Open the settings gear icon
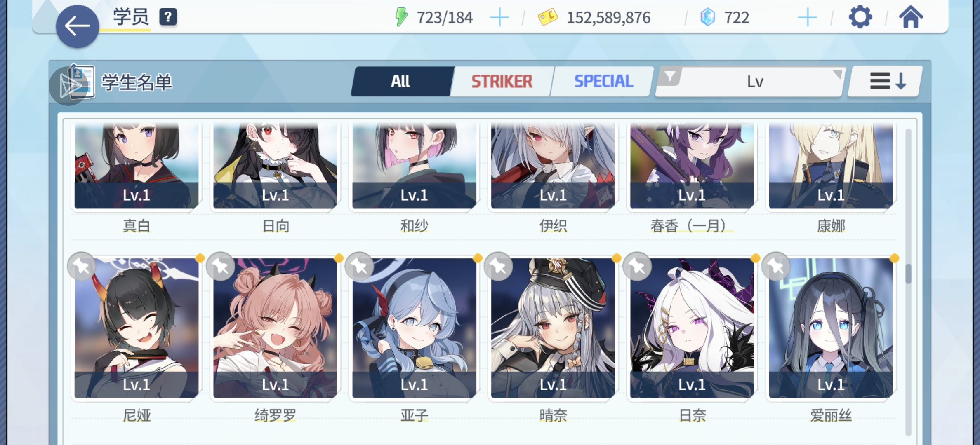The image size is (980, 445). coord(860,17)
